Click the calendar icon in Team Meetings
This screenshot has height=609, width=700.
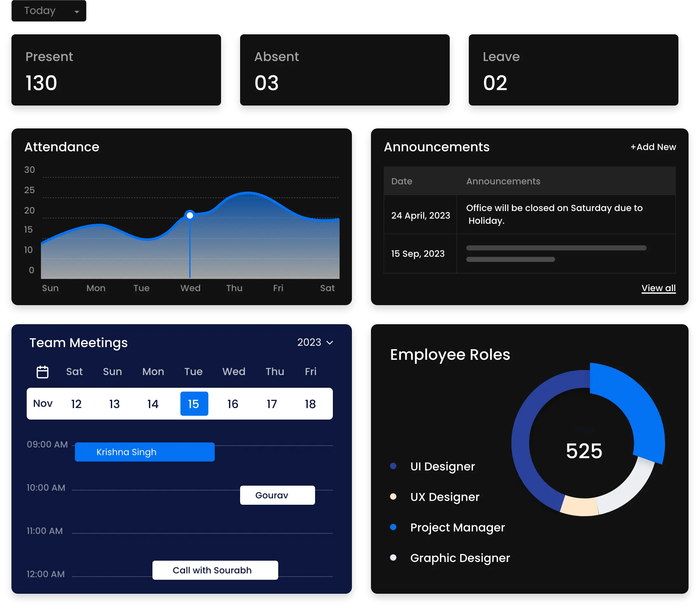pyautogui.click(x=43, y=372)
